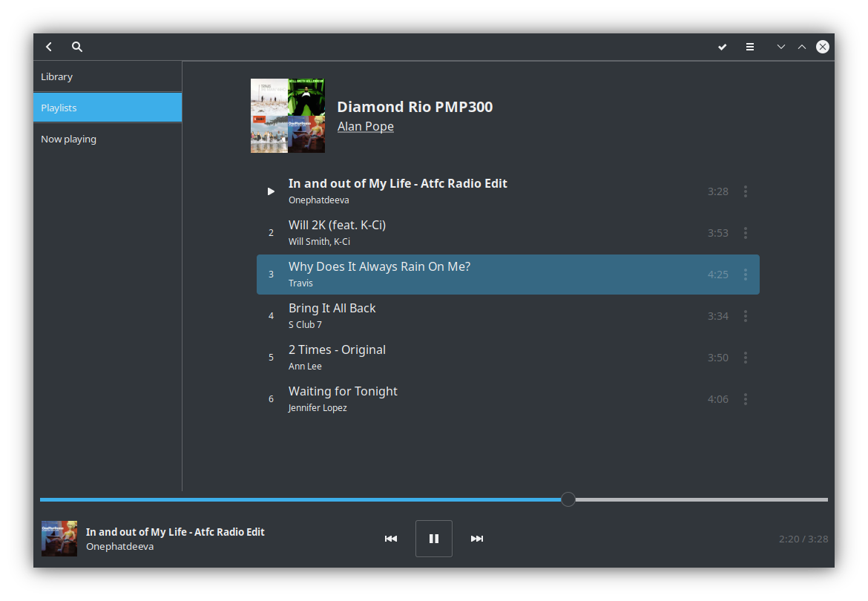Click the 2:20 / 3:28 elapsed time display
Screen dimensions: 868x601
pos(803,539)
